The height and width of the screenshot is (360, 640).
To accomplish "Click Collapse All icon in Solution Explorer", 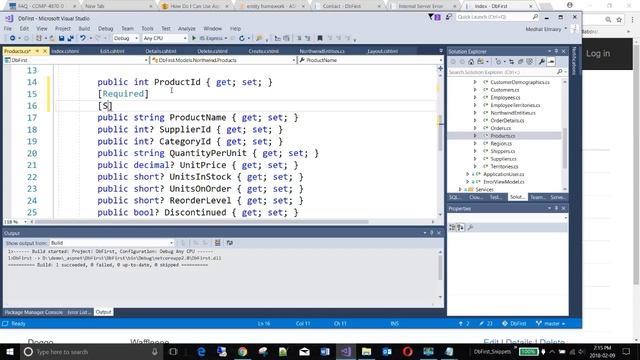I will coord(520,62).
